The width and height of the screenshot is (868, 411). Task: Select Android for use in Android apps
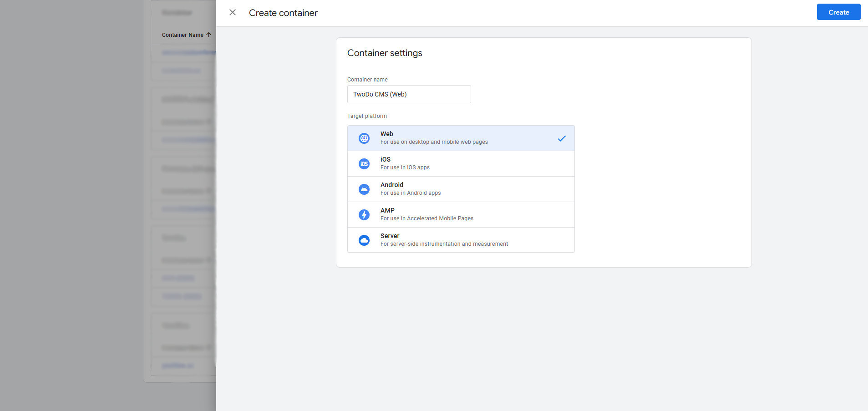[461, 189]
